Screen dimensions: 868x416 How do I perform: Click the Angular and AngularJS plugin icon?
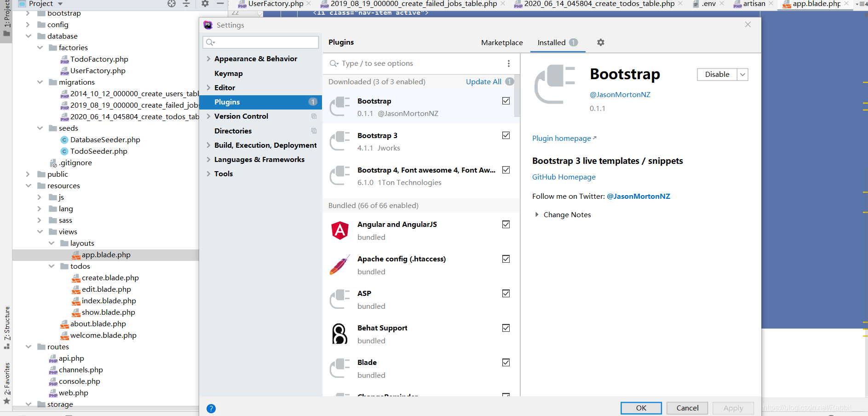point(340,231)
